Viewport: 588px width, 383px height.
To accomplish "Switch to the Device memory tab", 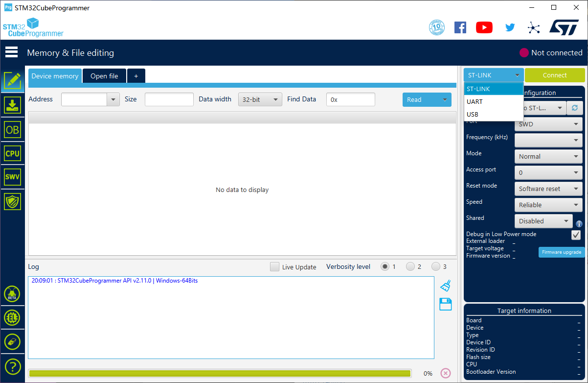I will click(x=55, y=76).
